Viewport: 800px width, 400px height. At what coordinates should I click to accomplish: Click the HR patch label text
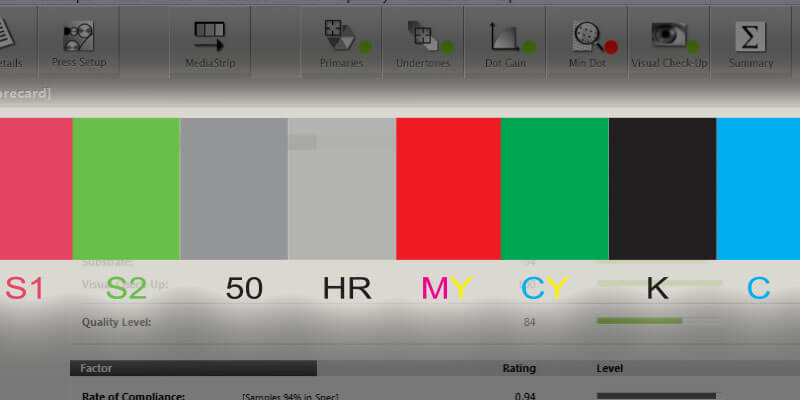(347, 288)
